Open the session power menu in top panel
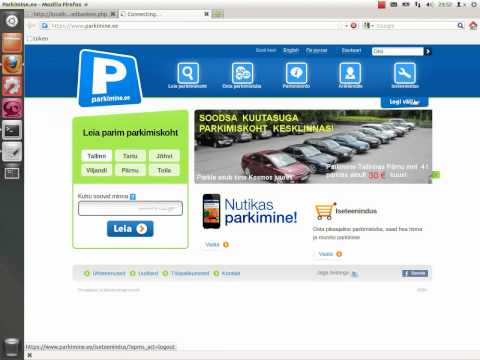 coord(474,5)
